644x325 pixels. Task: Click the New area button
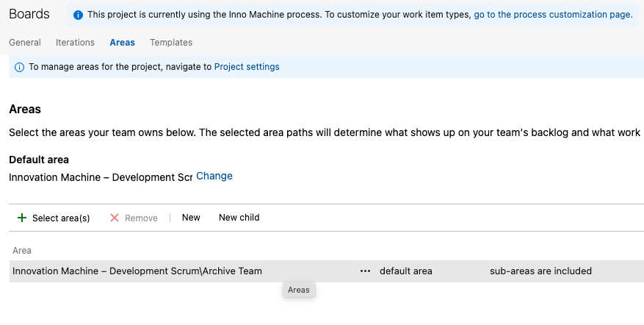click(191, 218)
